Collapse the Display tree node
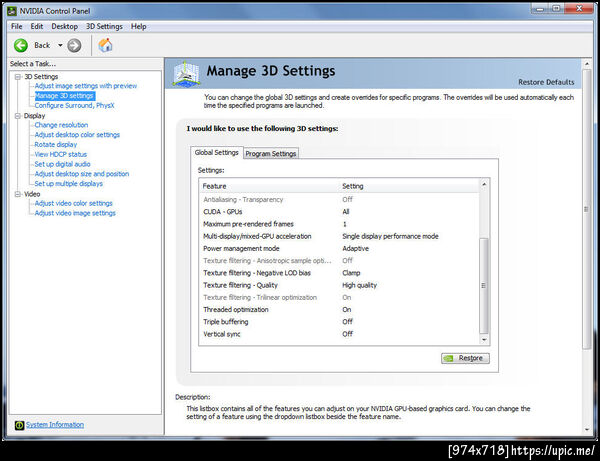Viewport: 600px width, 461px height. (x=18, y=116)
